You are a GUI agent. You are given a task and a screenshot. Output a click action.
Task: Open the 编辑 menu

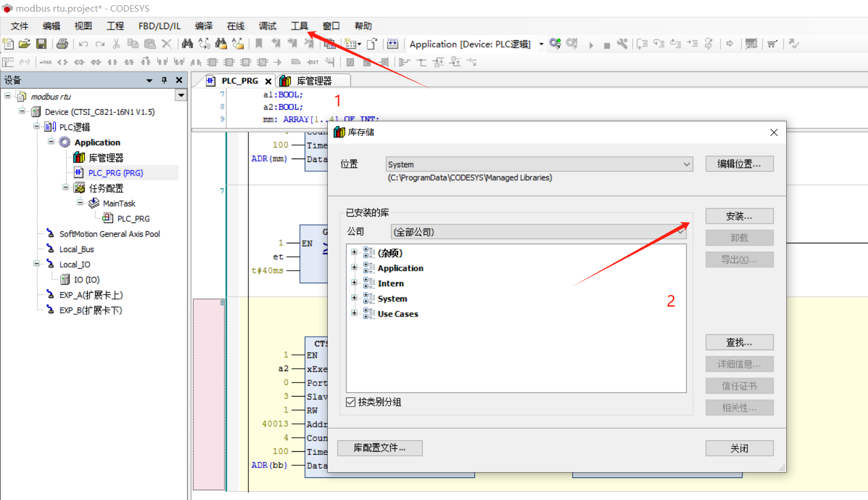pyautogui.click(x=52, y=26)
